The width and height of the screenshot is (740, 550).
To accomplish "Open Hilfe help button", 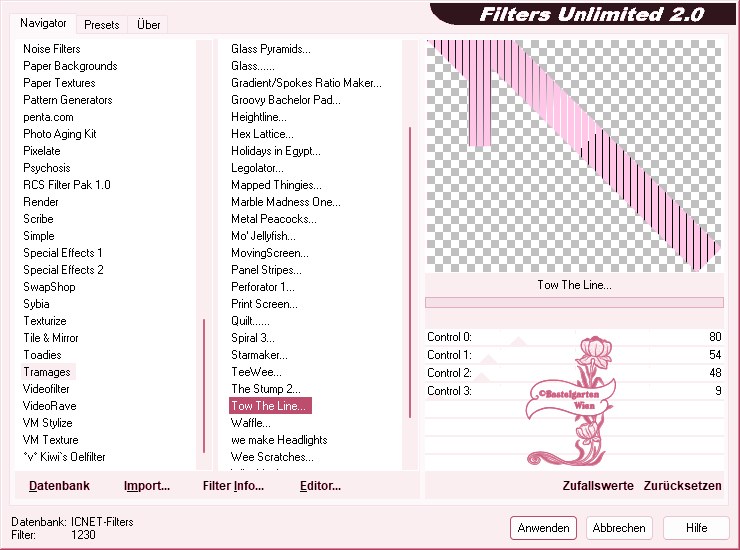I will pyautogui.click(x=696, y=528).
